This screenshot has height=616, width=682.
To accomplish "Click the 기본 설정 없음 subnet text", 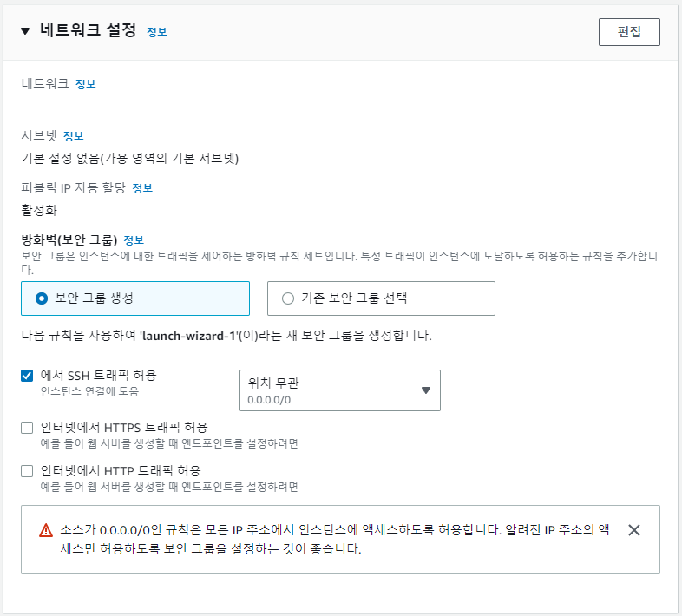I will 130,159.
